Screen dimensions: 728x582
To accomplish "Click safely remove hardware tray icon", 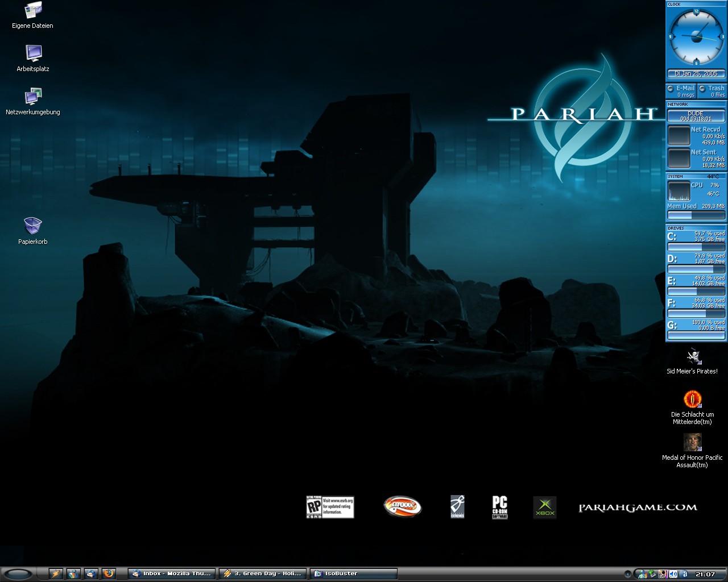I will coord(652,574).
